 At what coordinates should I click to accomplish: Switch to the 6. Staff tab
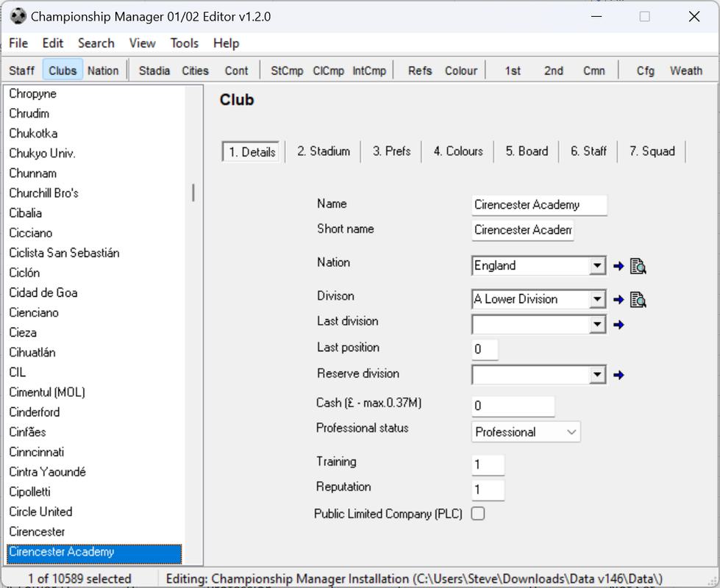[588, 151]
